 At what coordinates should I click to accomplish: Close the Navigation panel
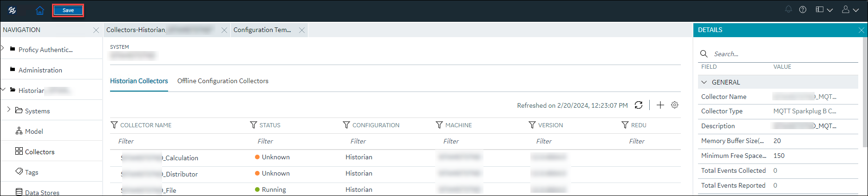96,30
